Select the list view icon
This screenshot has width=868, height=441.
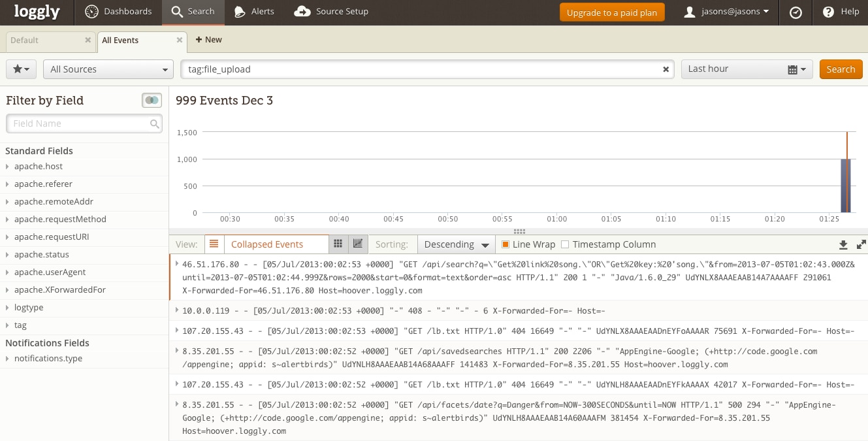(214, 244)
